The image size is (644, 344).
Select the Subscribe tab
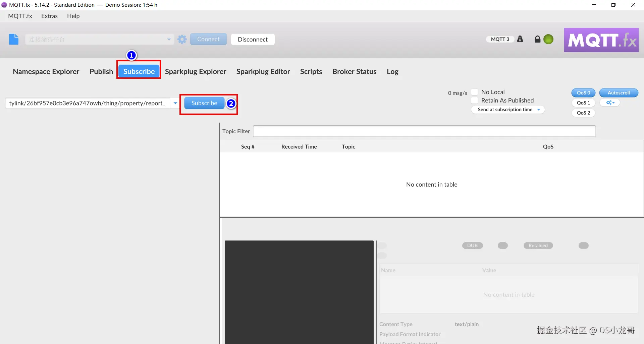(139, 71)
